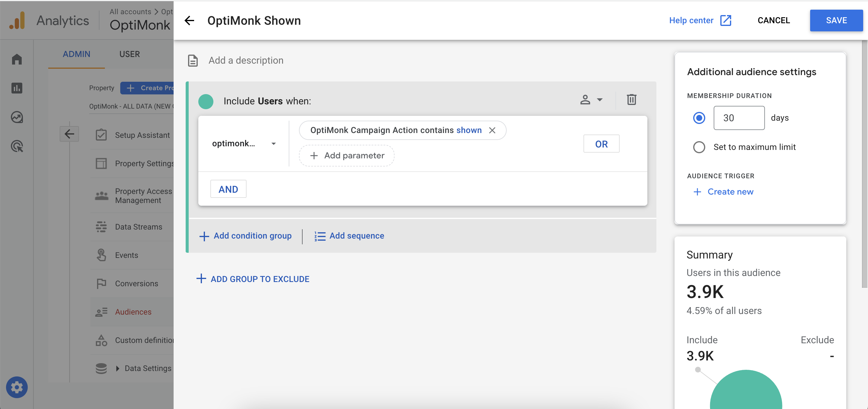Switch to the USER tab
Image resolution: width=868 pixels, height=409 pixels.
(x=129, y=54)
